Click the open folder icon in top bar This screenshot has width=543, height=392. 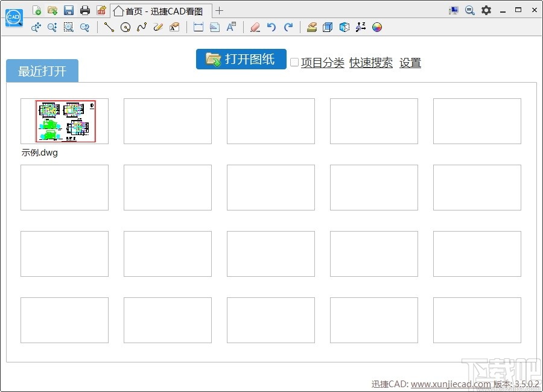[52, 10]
